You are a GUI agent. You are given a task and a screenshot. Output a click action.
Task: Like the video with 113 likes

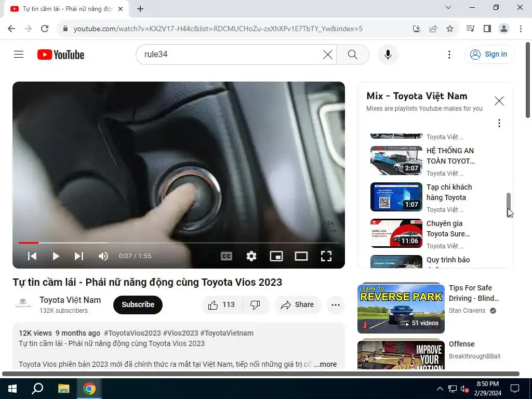222,304
